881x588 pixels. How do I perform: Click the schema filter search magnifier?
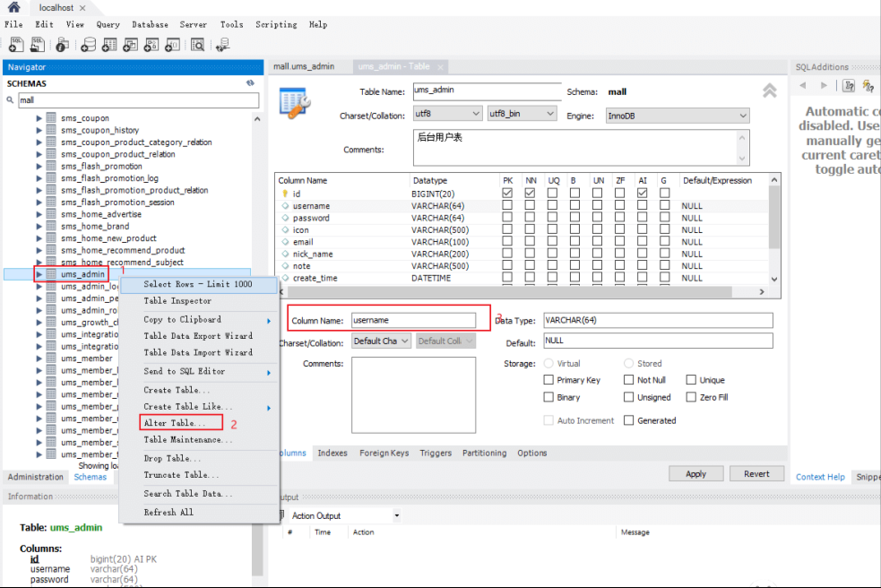click(x=10, y=100)
